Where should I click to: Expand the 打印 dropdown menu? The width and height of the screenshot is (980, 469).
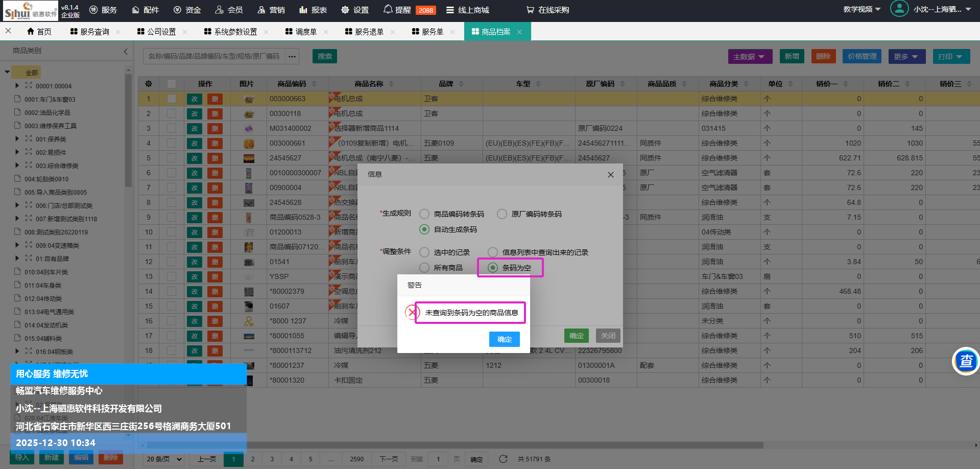pyautogui.click(x=950, y=57)
